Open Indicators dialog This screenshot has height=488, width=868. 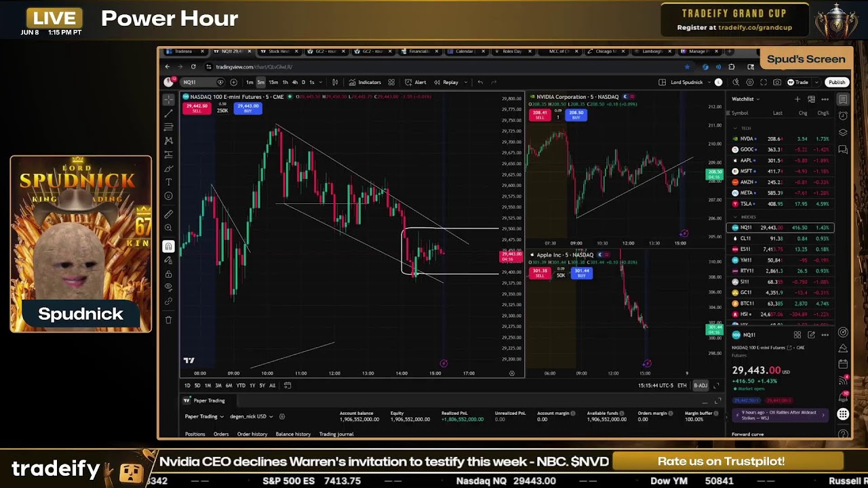[x=365, y=82]
